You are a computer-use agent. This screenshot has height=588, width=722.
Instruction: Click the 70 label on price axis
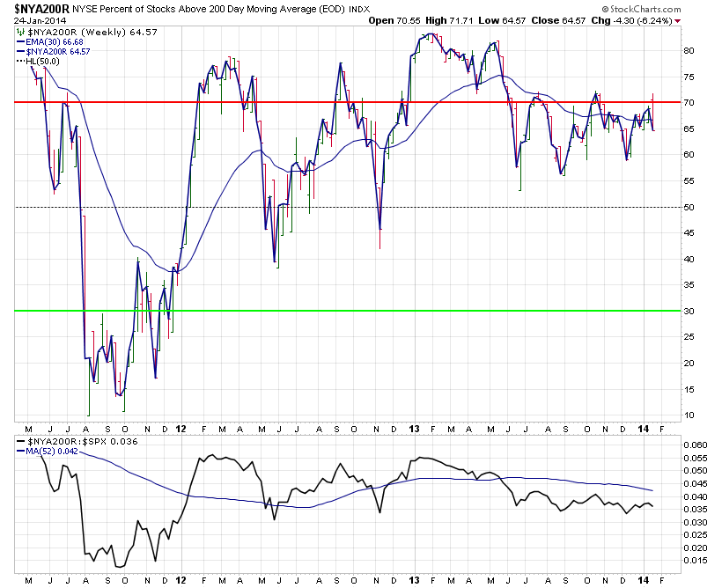(x=689, y=103)
